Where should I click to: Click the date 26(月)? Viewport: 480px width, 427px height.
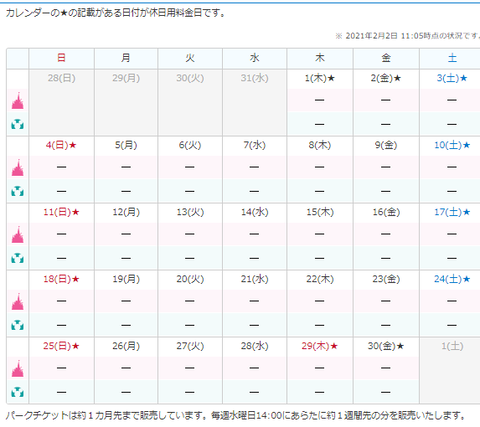[126, 346]
